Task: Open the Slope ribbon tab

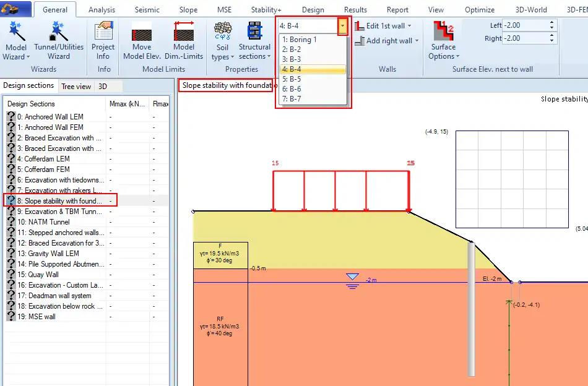Action: point(188,10)
